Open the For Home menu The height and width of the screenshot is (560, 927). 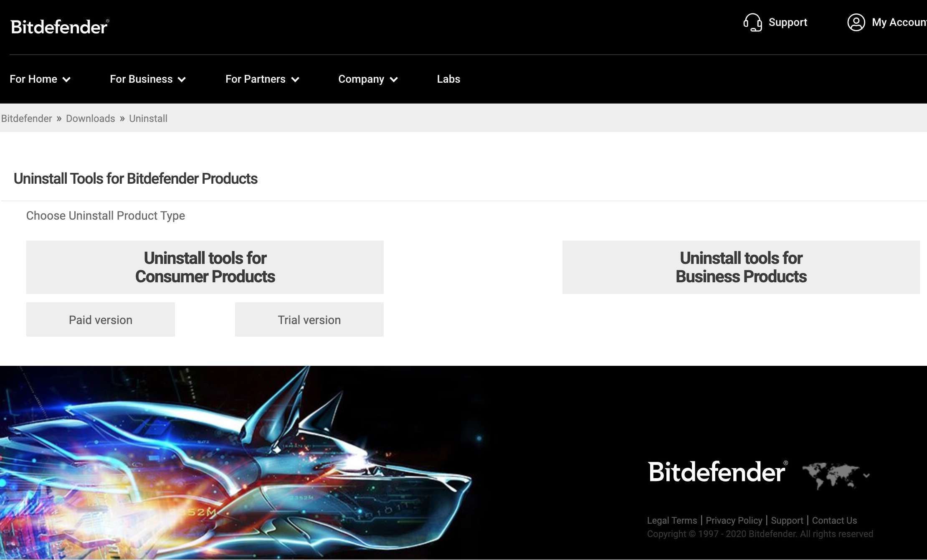coord(40,79)
